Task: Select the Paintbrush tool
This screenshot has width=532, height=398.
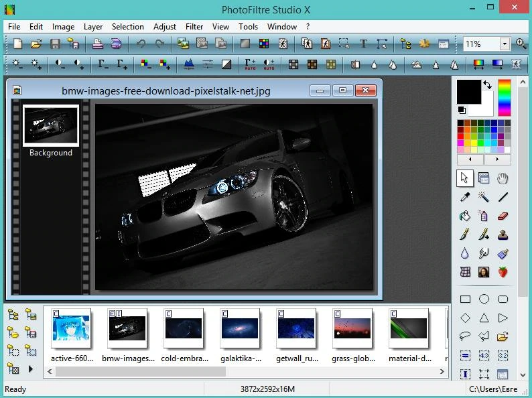Action: point(465,235)
